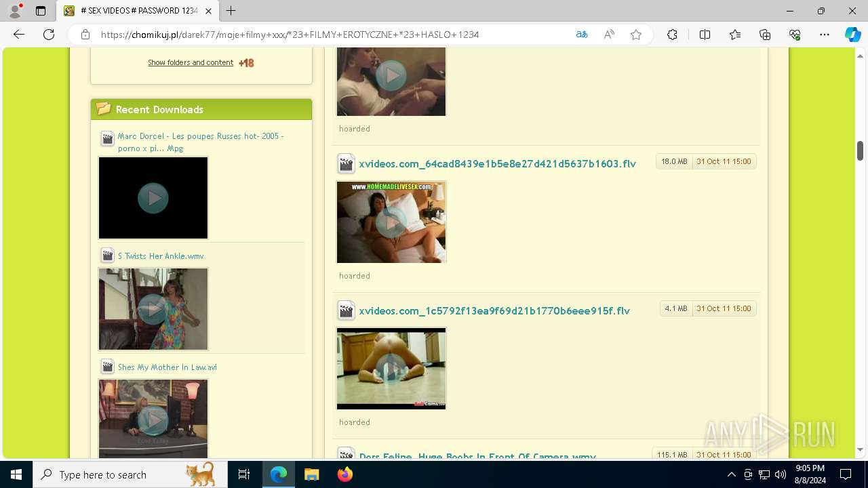Play the S Twists Her Ankle.wmv thumbnail
868x488 pixels.
coord(153,309)
